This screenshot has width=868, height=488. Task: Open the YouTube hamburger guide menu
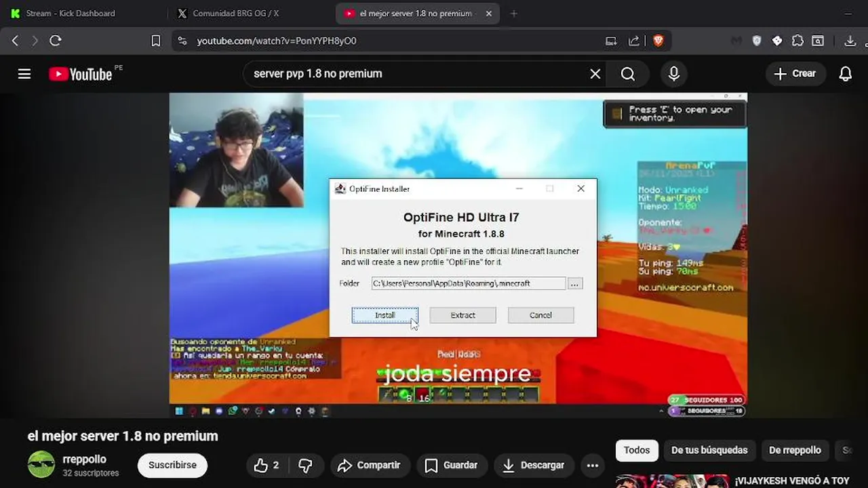coord(24,74)
